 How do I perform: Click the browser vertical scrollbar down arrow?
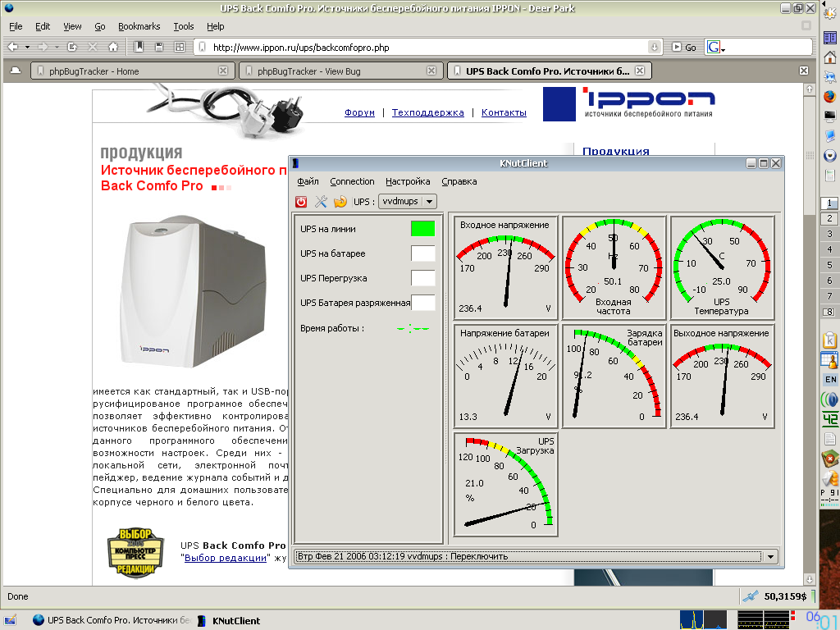pyautogui.click(x=810, y=579)
